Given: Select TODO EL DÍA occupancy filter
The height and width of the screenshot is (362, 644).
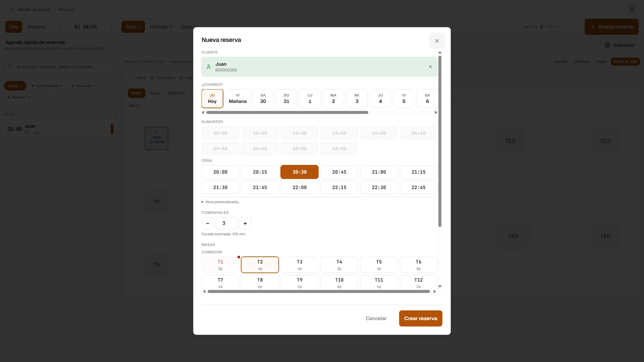Looking at the screenshot, I should [625, 62].
